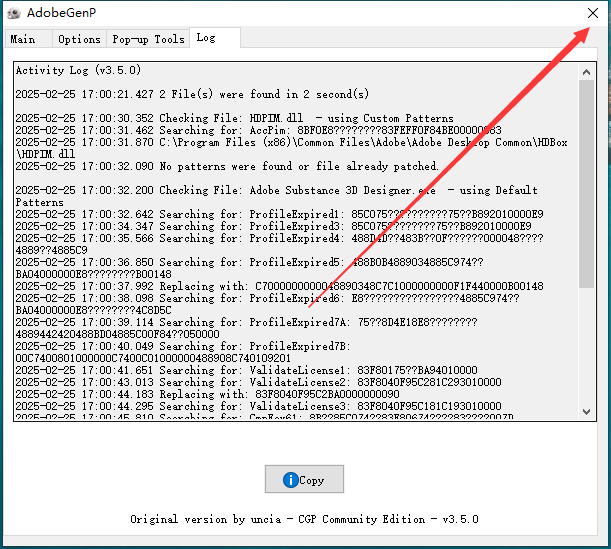Click the log vertical scrollbar thumb
Viewport: 611px width, 549px height.
click(x=586, y=184)
